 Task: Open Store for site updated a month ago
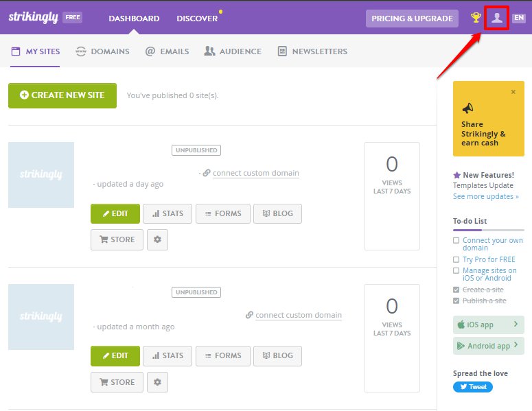[x=117, y=382]
